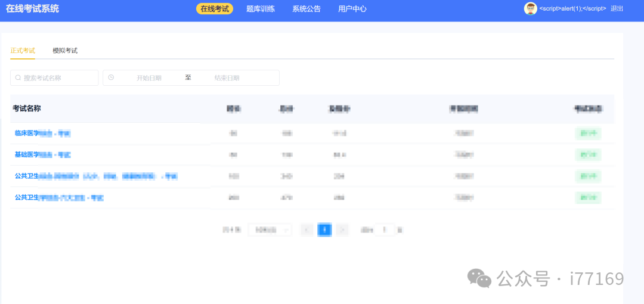Pick the 开始日期 start date field
Image resolution: width=644 pixels, height=304 pixels.
click(x=148, y=77)
